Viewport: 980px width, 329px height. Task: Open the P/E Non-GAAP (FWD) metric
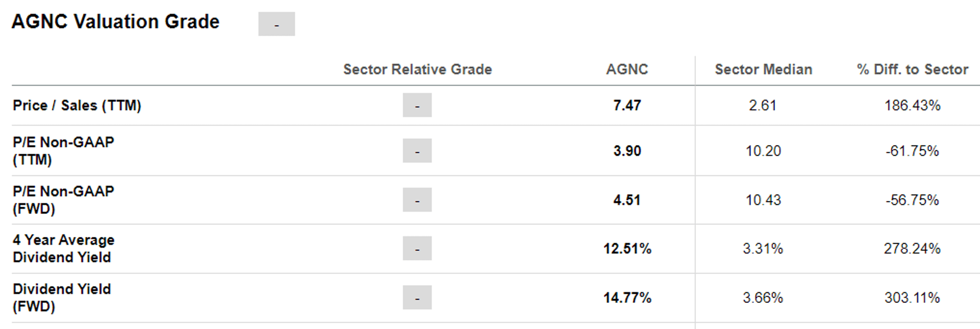click(x=63, y=200)
